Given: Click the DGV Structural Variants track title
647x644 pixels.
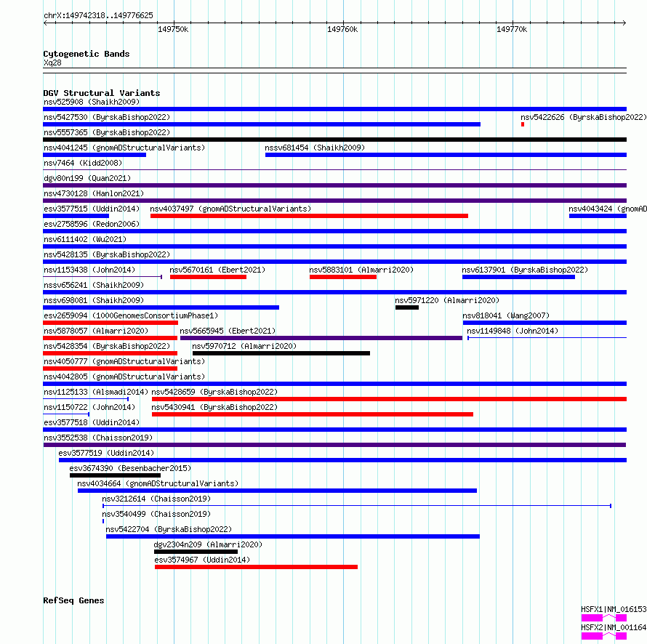Looking at the screenshot, I should pos(102,93).
